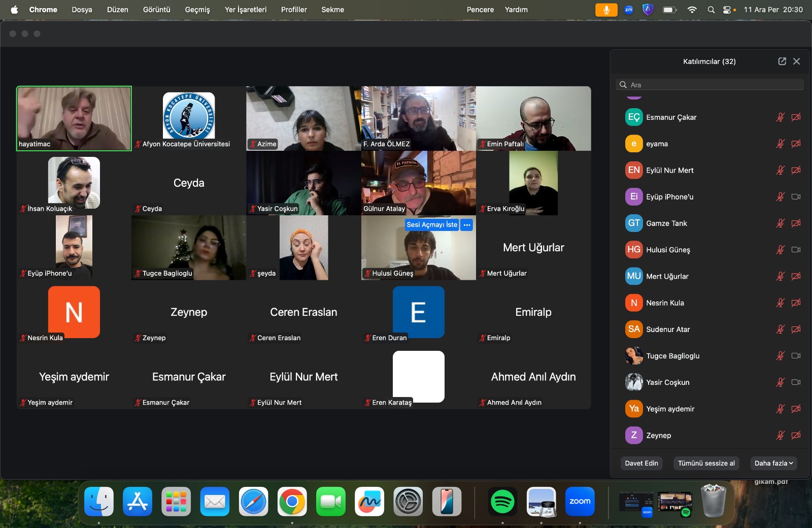
Task: Click microphone icon next to Zeynep in list
Action: pos(780,436)
